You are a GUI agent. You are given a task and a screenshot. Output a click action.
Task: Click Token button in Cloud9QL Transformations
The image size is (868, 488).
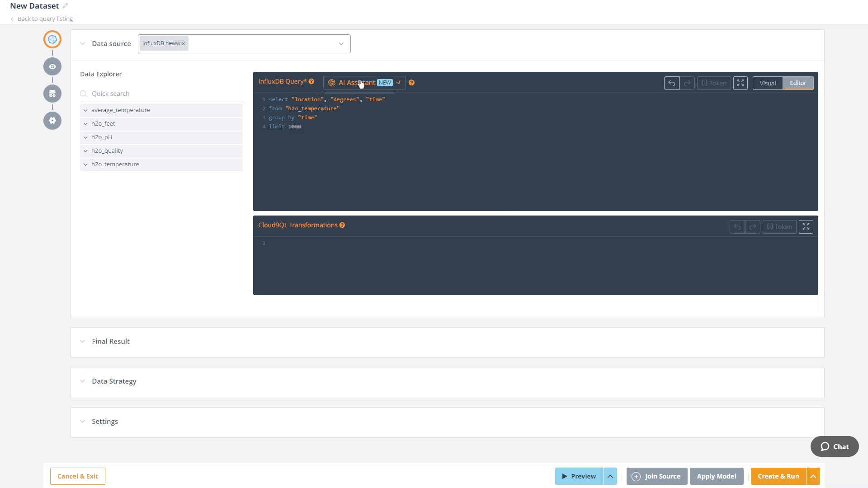[x=779, y=226]
